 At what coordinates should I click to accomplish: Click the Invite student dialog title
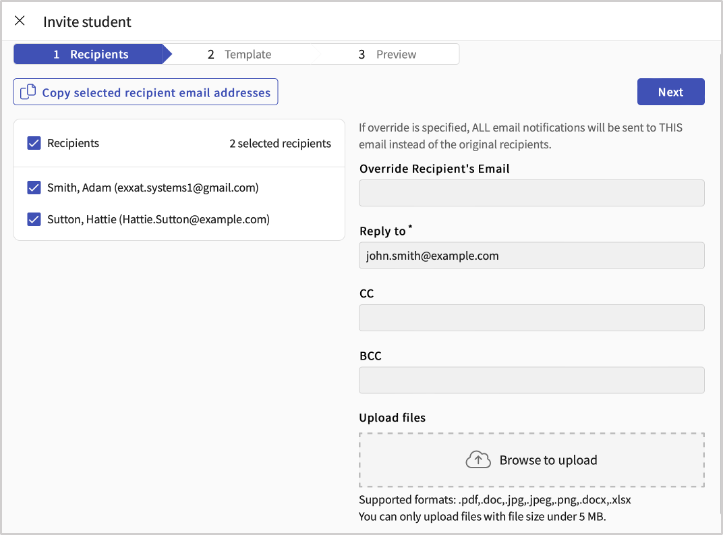tap(87, 22)
